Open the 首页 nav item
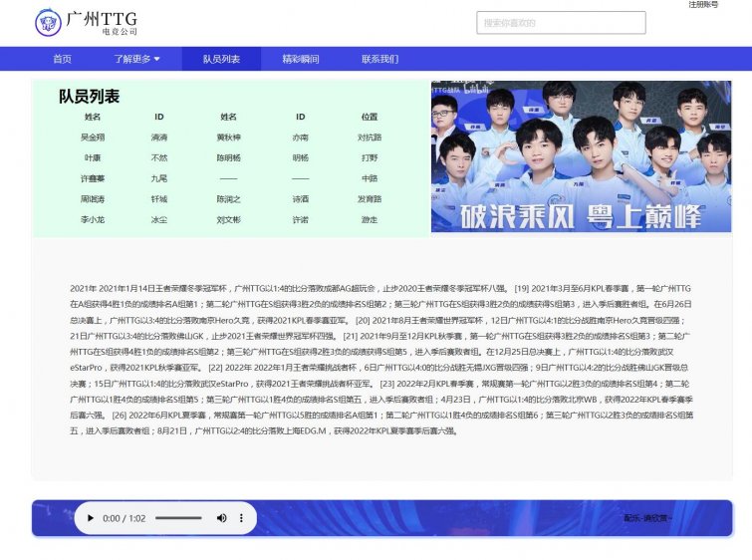The width and height of the screenshot is (752, 560). pyautogui.click(x=63, y=59)
